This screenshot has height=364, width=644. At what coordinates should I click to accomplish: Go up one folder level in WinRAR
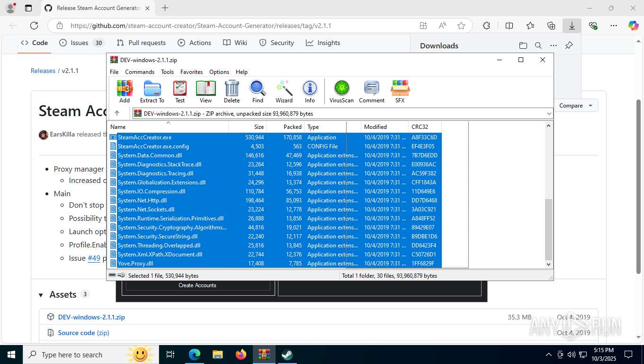tap(117, 113)
